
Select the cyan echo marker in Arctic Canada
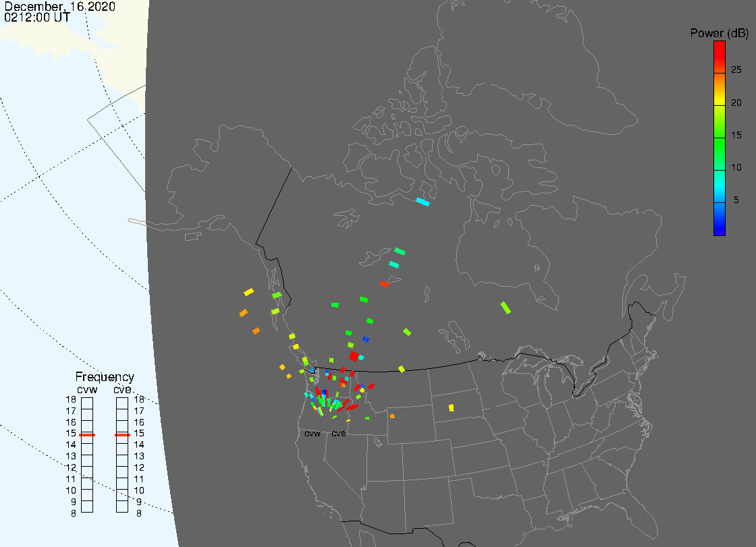pos(423,202)
